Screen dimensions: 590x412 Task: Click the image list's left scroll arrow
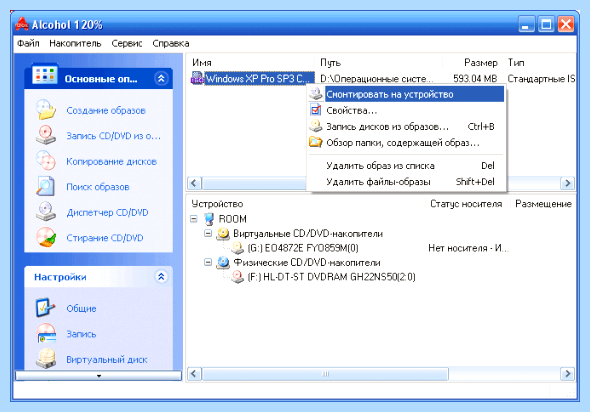coord(194,183)
